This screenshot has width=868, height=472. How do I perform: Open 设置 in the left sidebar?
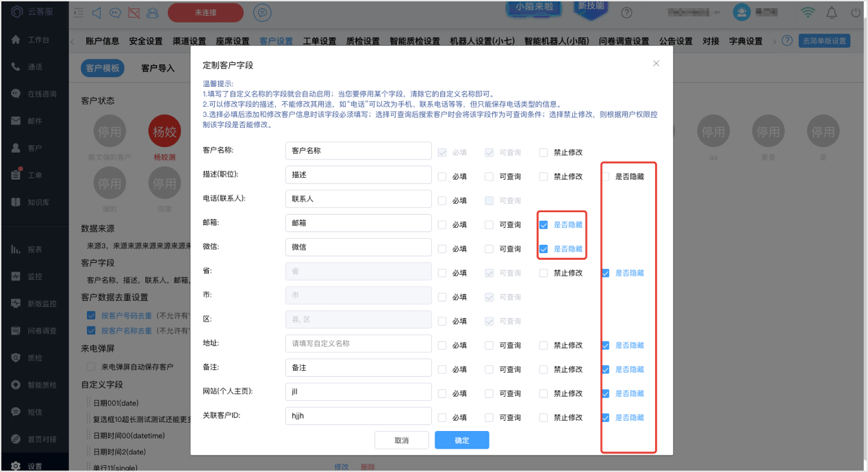click(34, 466)
